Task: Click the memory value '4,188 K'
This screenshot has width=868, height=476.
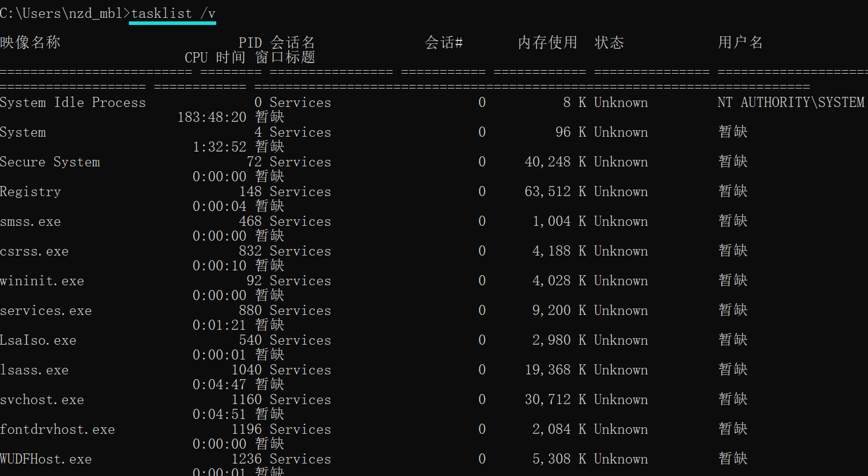Action: pos(559,251)
